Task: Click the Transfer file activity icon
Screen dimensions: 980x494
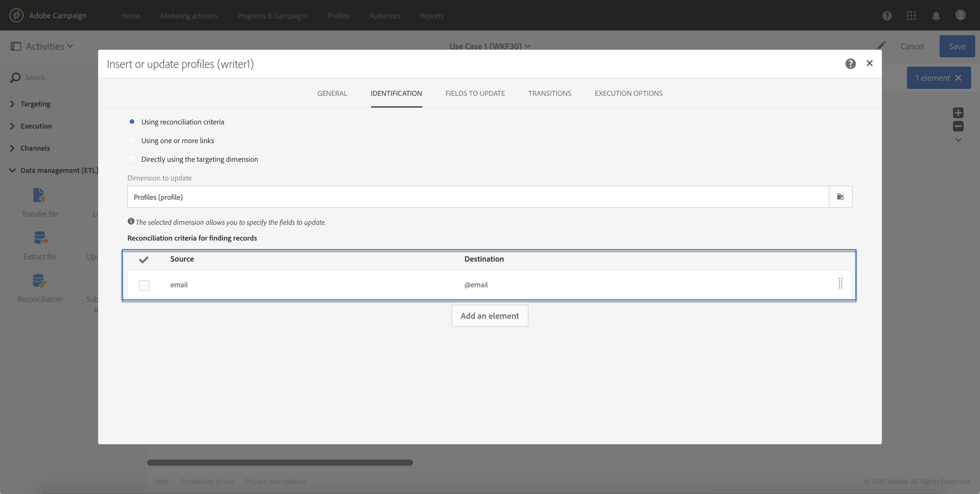Action: [39, 195]
